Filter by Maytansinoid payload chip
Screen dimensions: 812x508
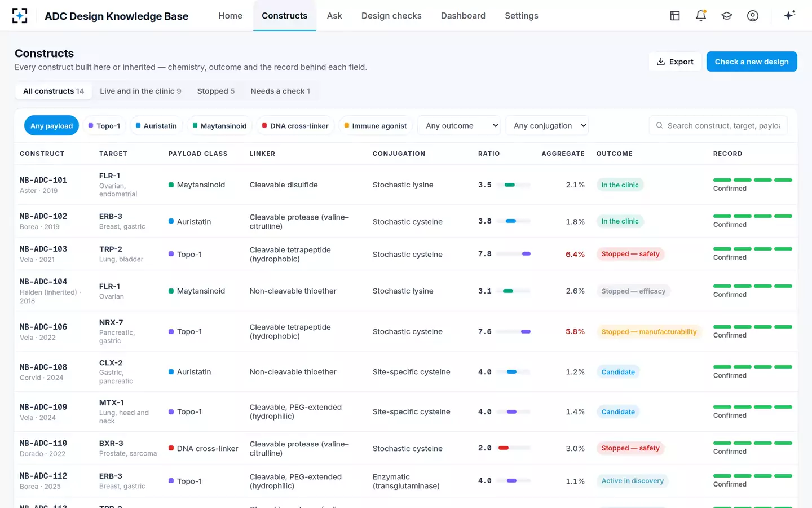[x=219, y=126]
